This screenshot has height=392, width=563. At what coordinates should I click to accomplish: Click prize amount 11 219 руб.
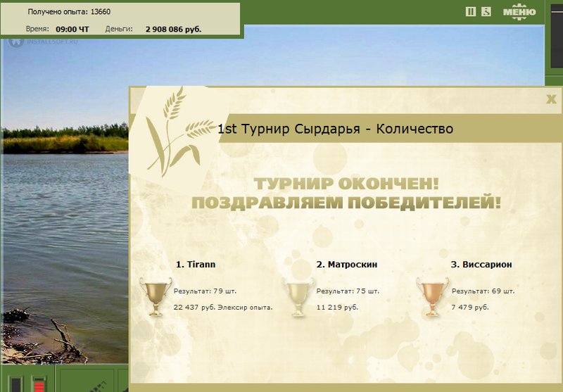(x=337, y=308)
